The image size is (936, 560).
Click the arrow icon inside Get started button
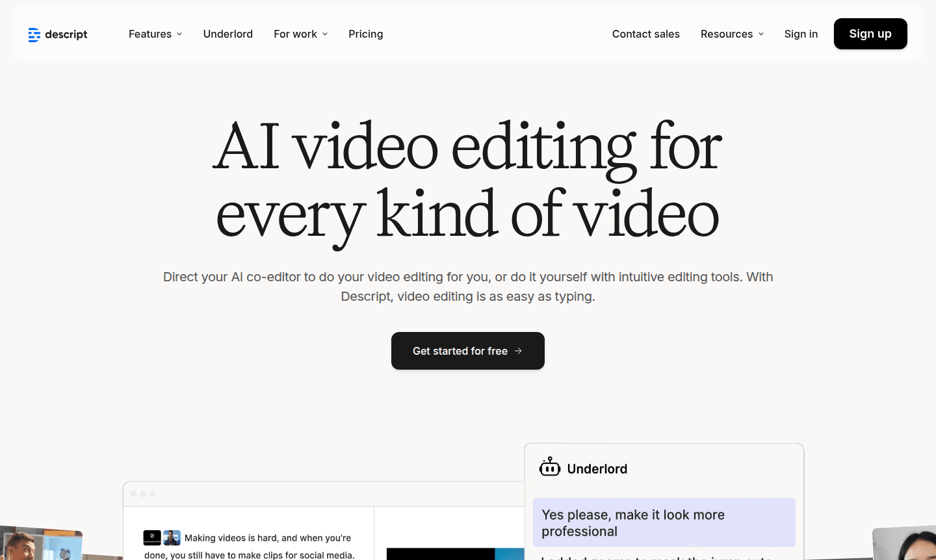518,351
